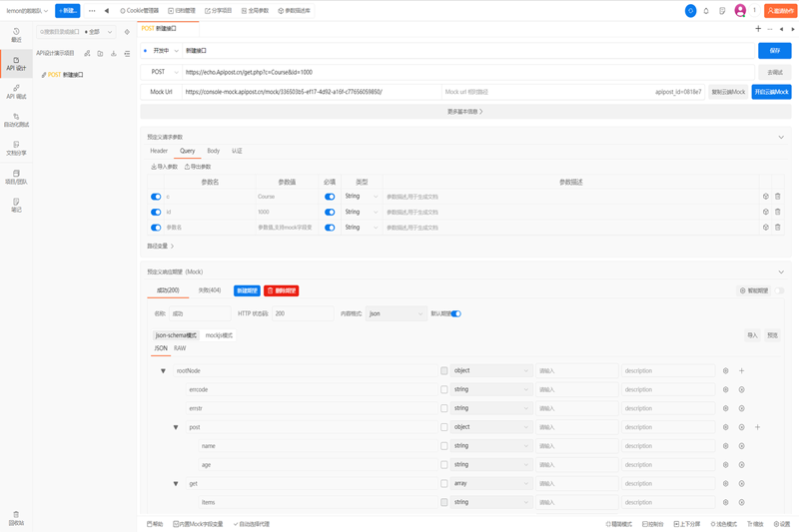
Task: Open the 笔记 notes sidebar icon
Action: pyautogui.click(x=16, y=205)
